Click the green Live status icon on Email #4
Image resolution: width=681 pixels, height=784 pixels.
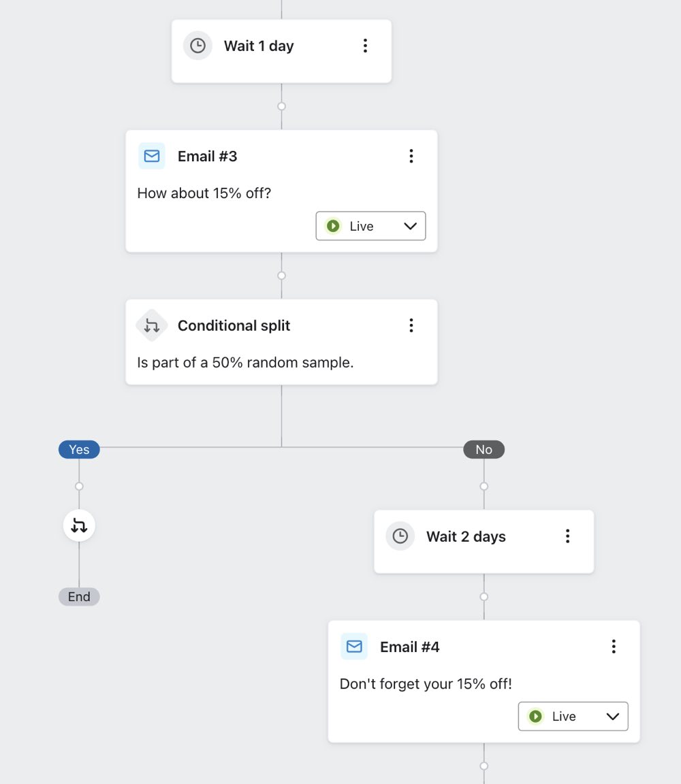point(535,716)
